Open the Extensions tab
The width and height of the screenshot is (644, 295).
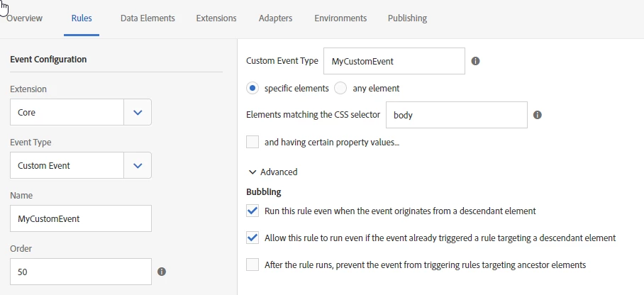click(x=216, y=18)
